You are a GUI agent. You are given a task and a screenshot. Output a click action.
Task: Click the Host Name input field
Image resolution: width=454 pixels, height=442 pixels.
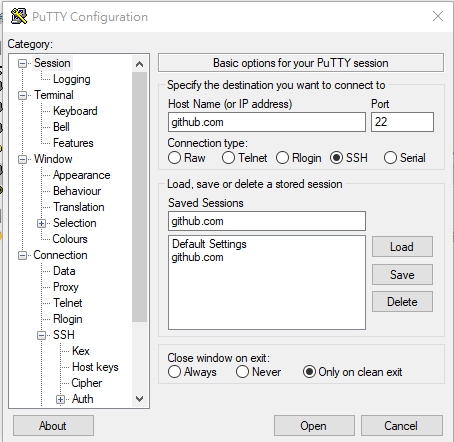[267, 122]
